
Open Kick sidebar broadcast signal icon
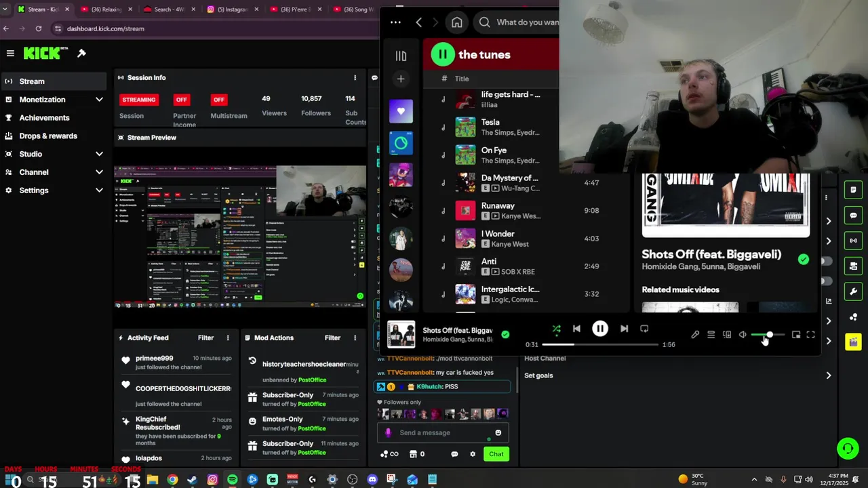coord(853,241)
